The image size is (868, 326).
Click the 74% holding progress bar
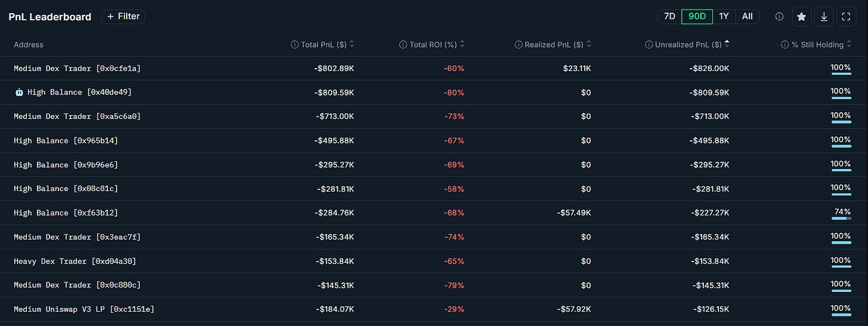point(841,219)
